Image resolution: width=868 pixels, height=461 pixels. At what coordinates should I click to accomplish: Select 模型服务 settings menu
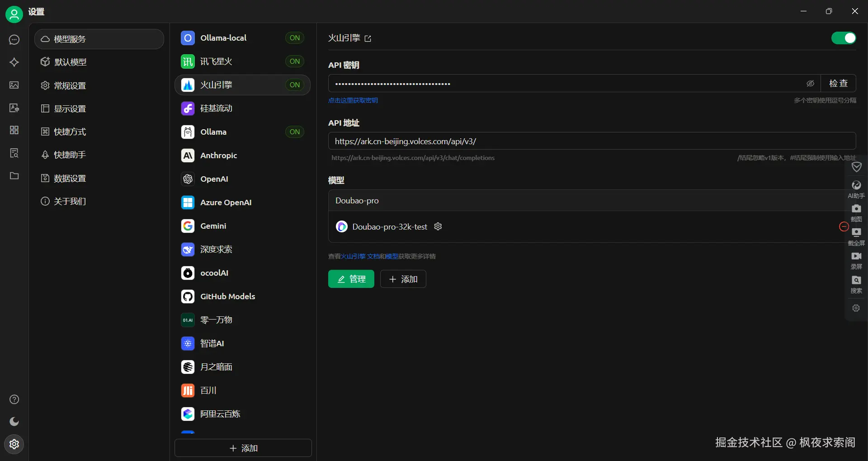pos(99,39)
